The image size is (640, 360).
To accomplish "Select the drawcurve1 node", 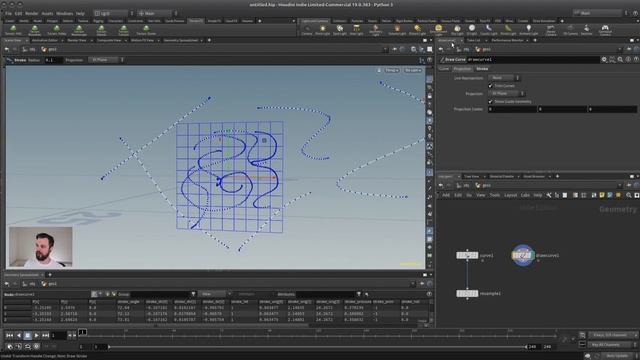I will click(523, 255).
